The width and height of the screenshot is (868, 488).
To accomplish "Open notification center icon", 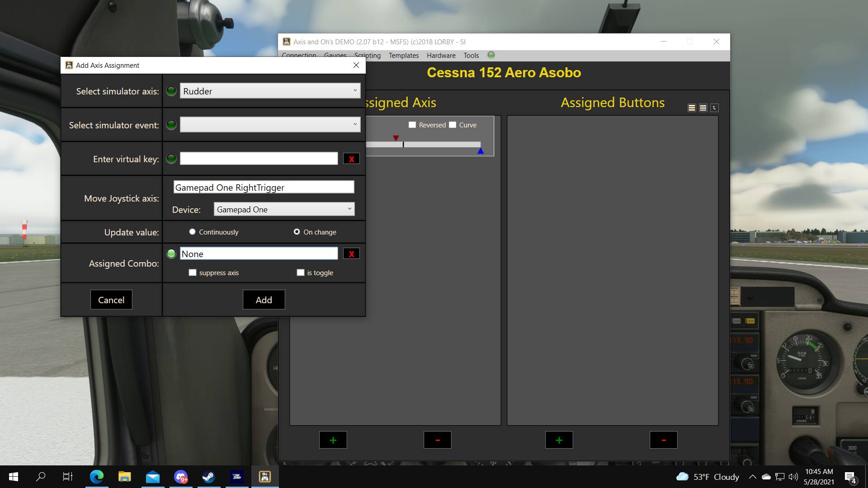I will pos(850,477).
